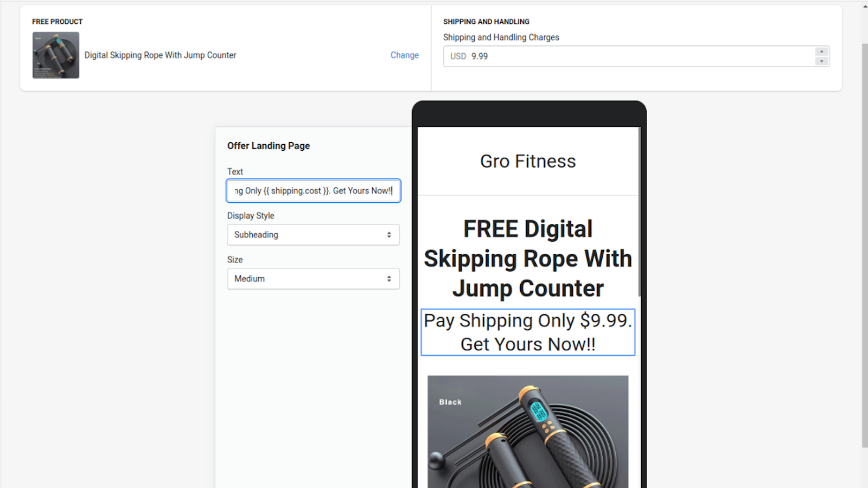Viewport: 868px width, 488px height.
Task: Click the Display Style dropdown chevron icon
Action: coord(389,234)
